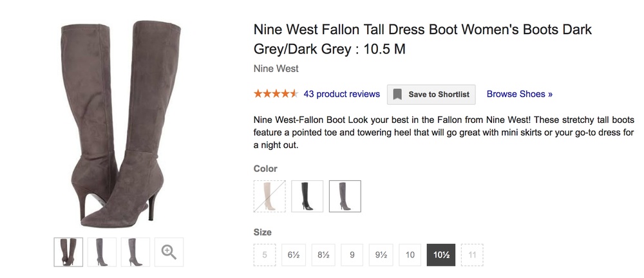This screenshot has height=278, width=644.
Task: Click the magnifier zoom icon under the boot image
Action: click(169, 252)
